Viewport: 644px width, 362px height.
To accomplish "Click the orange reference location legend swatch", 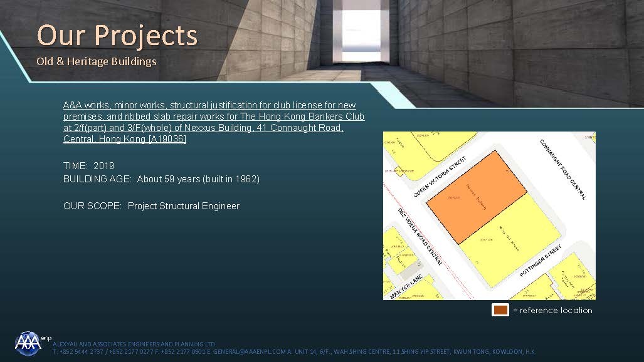I will pos(500,310).
